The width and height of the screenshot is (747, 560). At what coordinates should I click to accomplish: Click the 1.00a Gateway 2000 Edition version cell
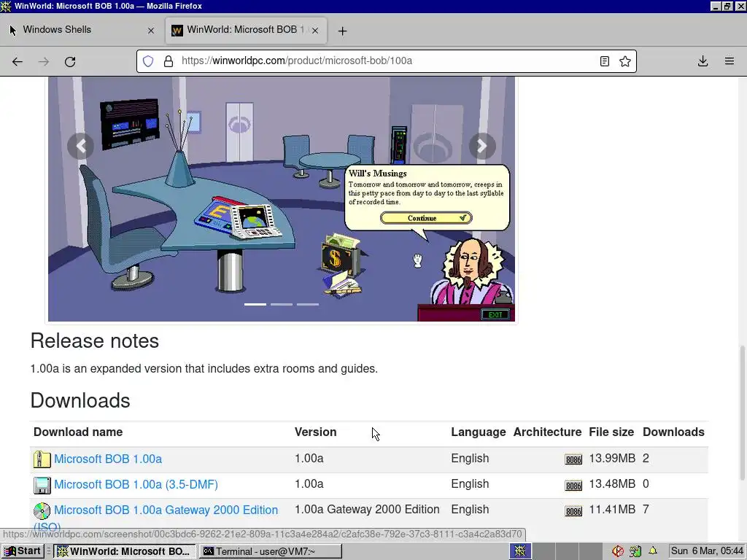(367, 510)
